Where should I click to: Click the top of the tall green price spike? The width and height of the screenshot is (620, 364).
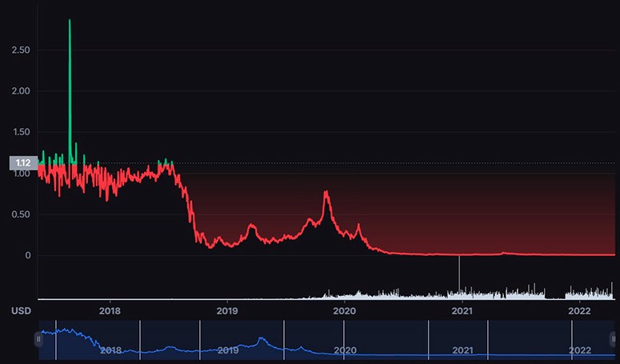tap(70, 21)
